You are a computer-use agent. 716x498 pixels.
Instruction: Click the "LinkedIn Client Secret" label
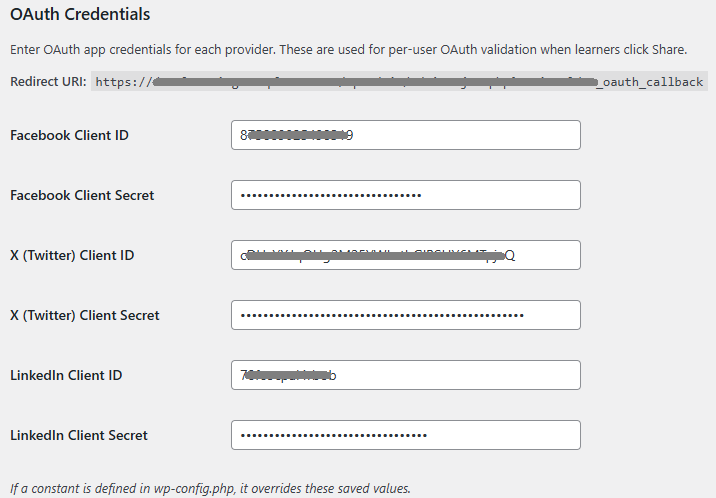tap(79, 435)
